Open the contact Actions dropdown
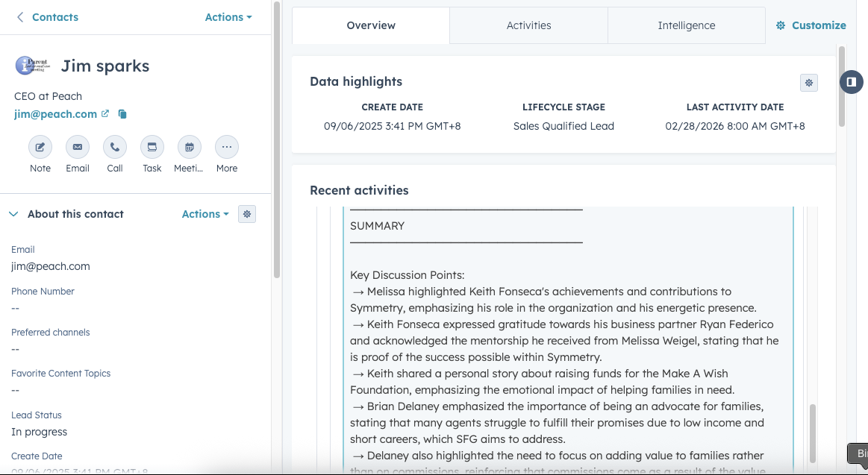The image size is (868, 475). pyautogui.click(x=228, y=16)
